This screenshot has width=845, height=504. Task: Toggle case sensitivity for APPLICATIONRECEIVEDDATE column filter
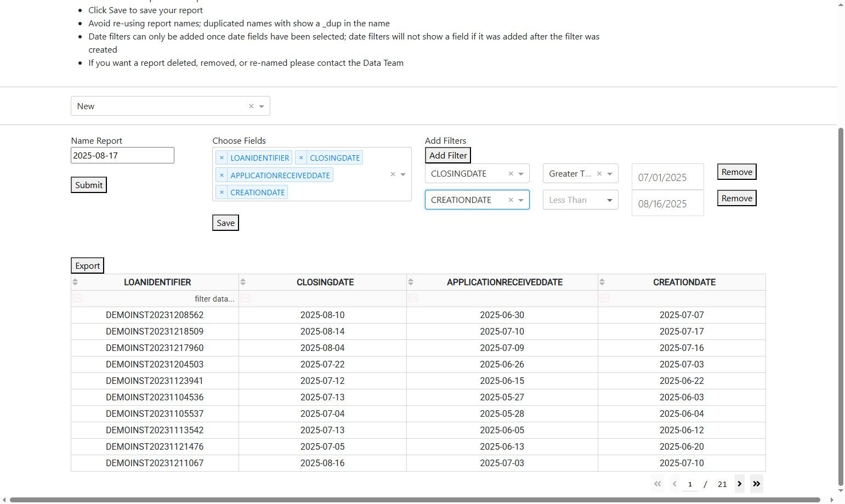pyautogui.click(x=413, y=298)
